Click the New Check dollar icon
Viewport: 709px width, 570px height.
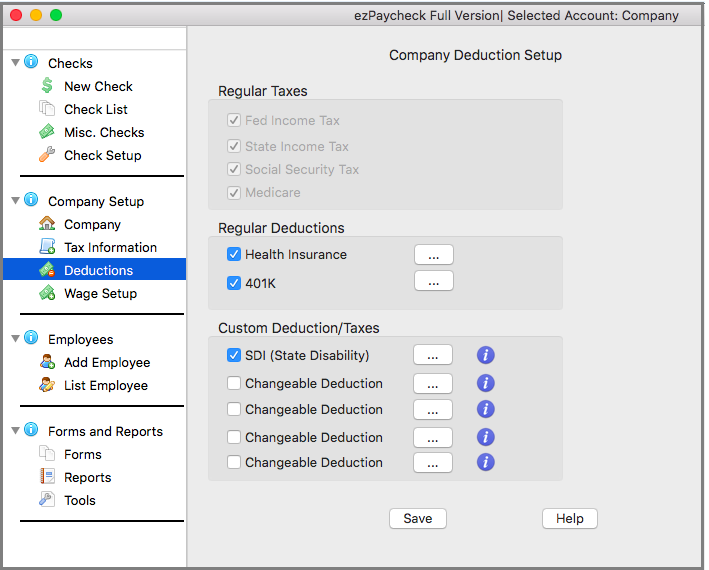(x=47, y=87)
